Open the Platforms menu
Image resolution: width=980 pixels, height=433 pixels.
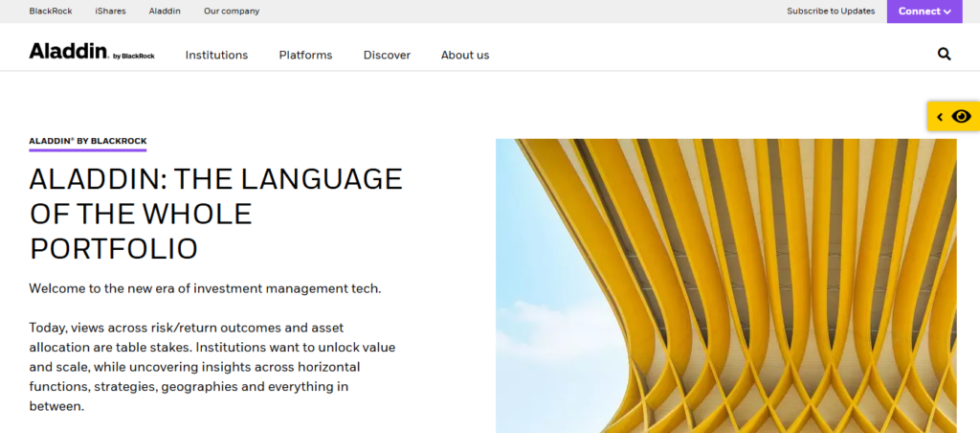(x=305, y=55)
